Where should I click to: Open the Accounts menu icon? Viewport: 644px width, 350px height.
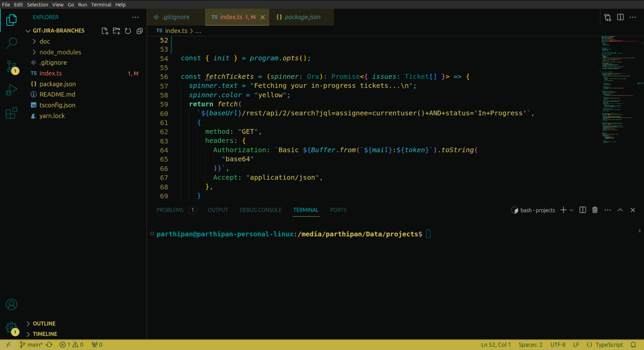(x=11, y=304)
